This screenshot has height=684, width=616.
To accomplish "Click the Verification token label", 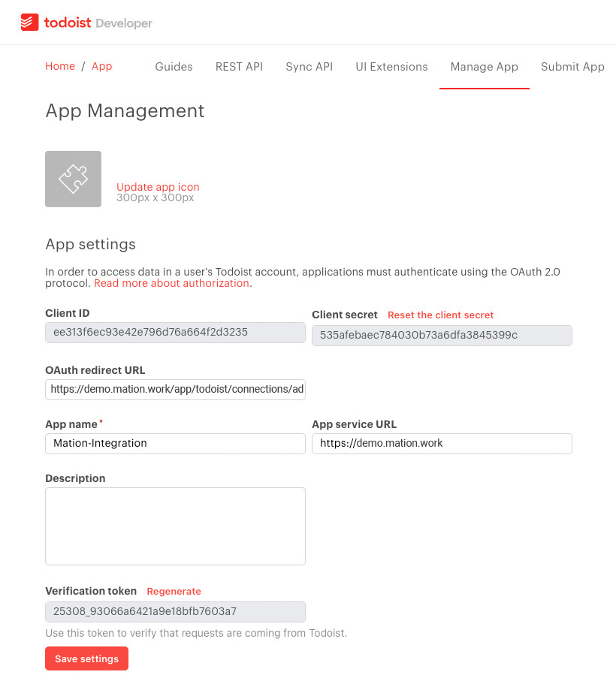I will tap(91, 591).
